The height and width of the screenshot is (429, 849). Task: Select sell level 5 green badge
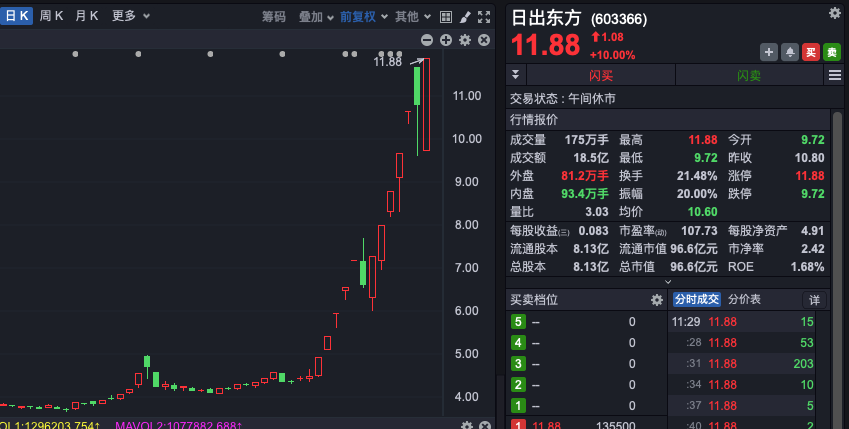518,322
